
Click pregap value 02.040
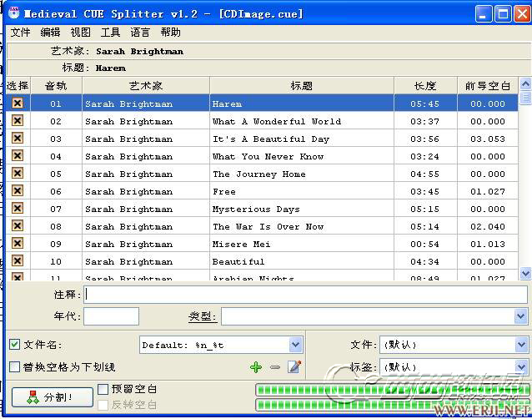[488, 226]
